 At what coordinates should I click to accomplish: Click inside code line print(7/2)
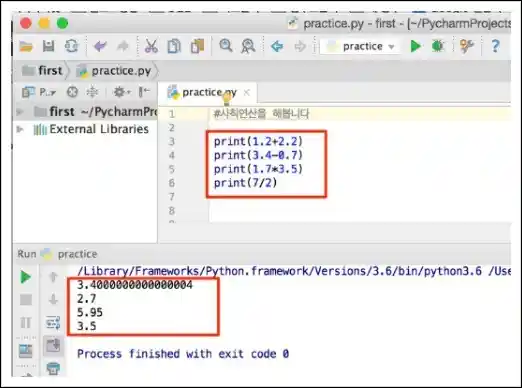(x=245, y=183)
